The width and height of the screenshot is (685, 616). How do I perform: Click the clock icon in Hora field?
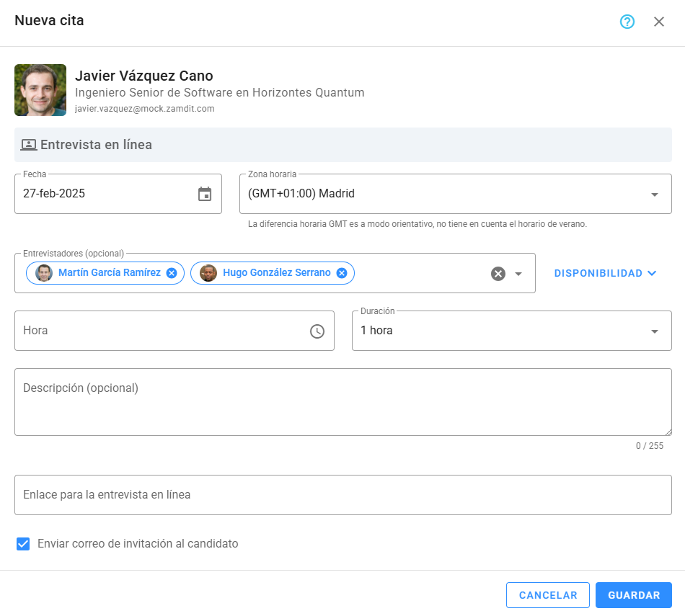tap(317, 331)
